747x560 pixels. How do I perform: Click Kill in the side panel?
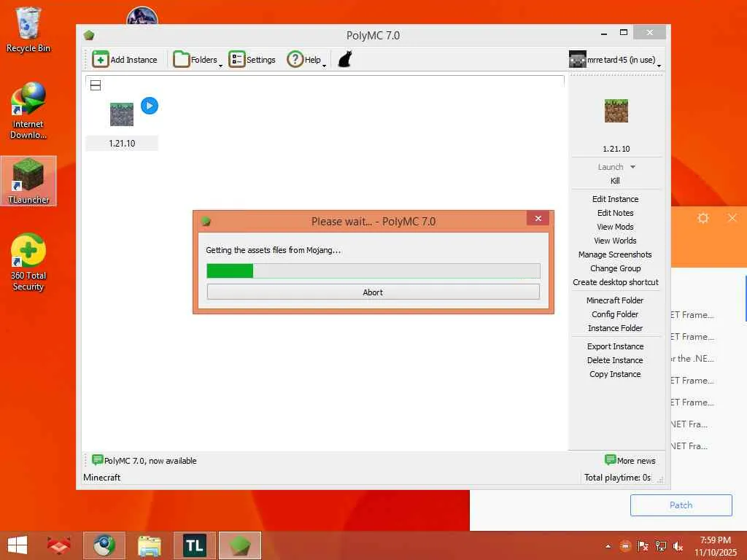coord(615,181)
